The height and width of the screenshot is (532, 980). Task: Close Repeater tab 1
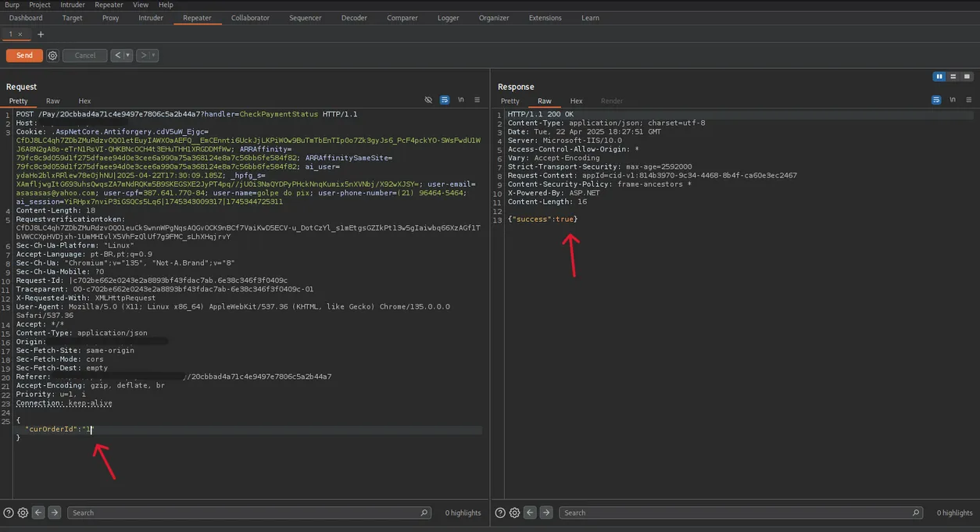click(x=20, y=34)
